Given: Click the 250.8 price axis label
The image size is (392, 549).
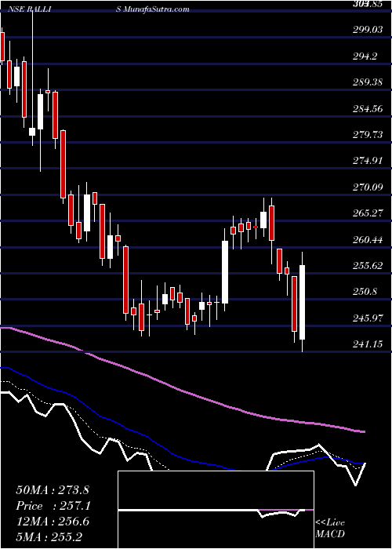Looking at the screenshot, I should 365,293.
